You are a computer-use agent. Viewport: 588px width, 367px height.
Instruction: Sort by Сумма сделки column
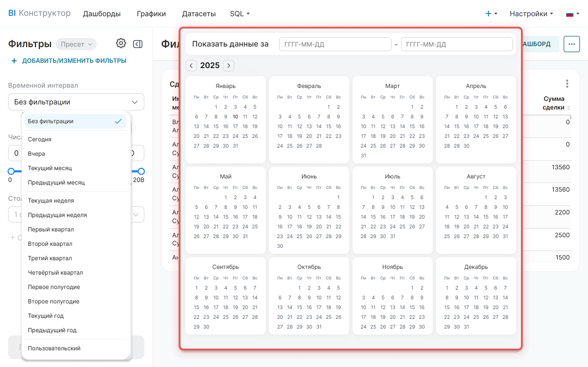[568, 108]
